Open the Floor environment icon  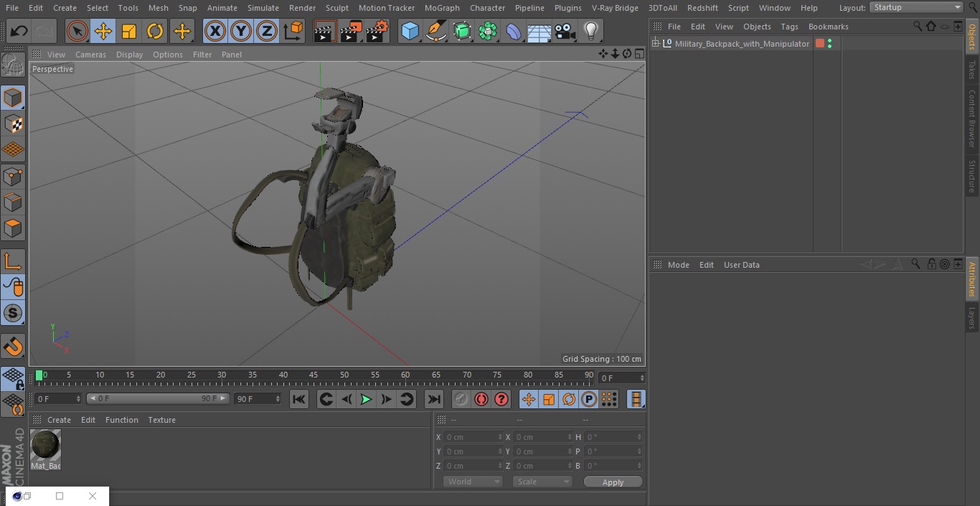pos(539,31)
